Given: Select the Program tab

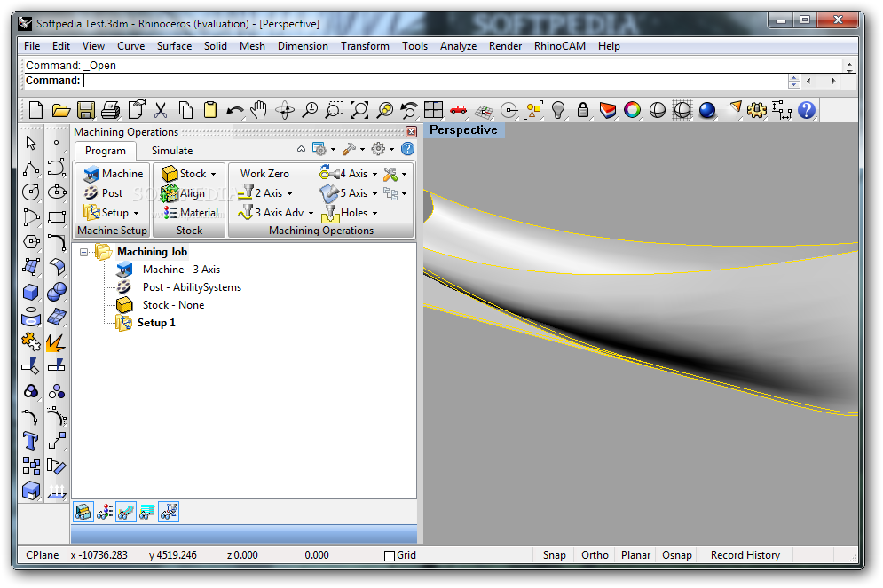Looking at the screenshot, I should (x=106, y=151).
